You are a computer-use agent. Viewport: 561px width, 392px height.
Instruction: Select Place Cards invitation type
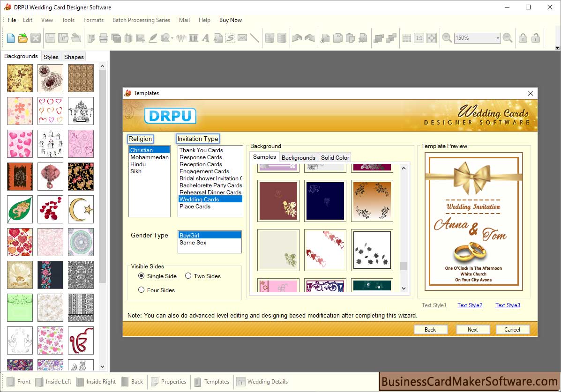click(x=195, y=207)
